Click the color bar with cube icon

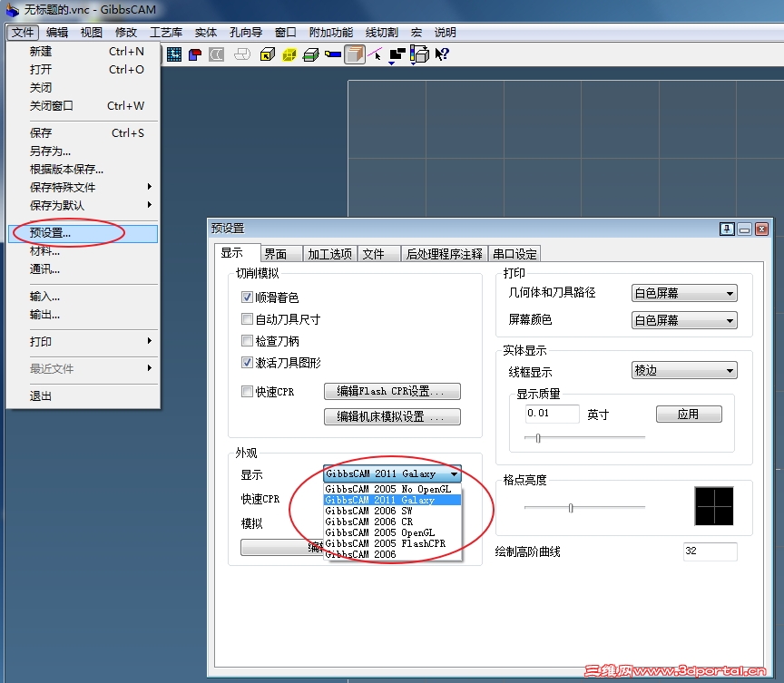point(419,54)
